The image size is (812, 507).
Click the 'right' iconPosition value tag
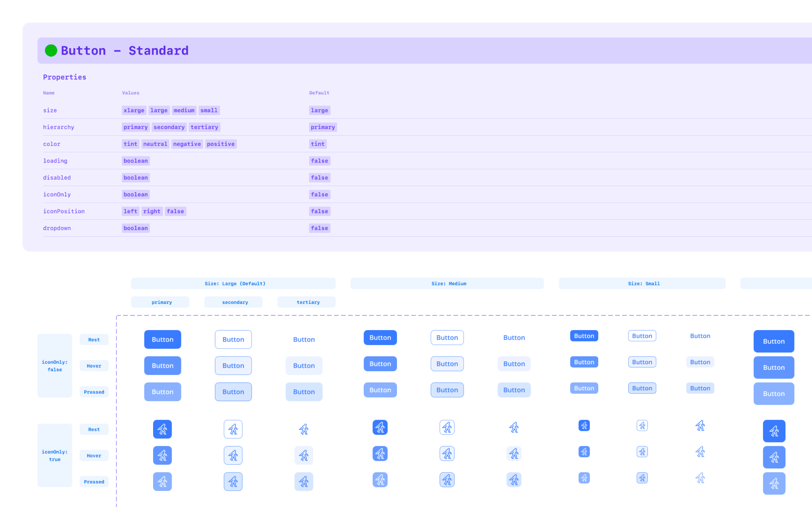(152, 211)
